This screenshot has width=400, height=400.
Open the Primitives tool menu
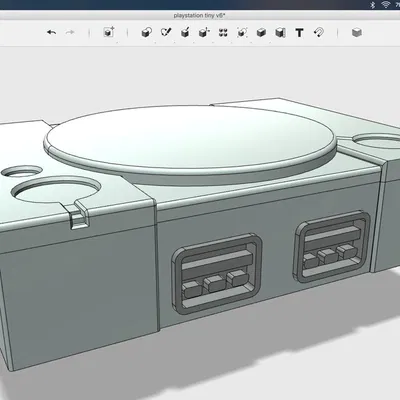pyautogui.click(x=147, y=32)
